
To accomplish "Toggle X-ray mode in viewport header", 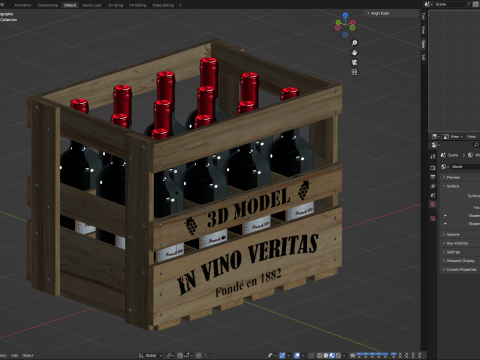I will click(x=311, y=355).
